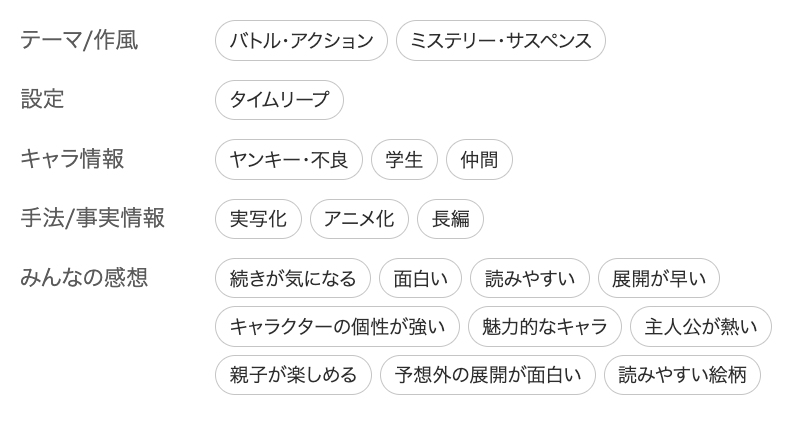The image size is (804, 426).
Task: Open the 親子が楽しめる tag
Action: point(293,375)
